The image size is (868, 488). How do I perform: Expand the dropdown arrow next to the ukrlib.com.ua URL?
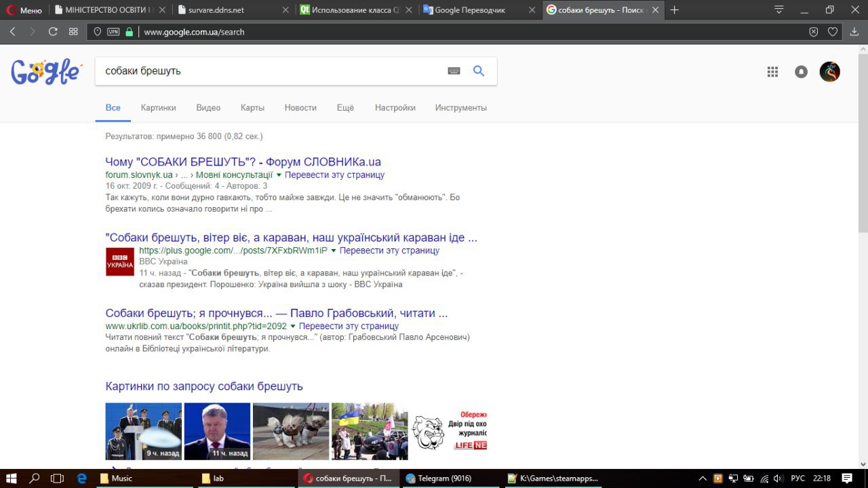point(293,326)
